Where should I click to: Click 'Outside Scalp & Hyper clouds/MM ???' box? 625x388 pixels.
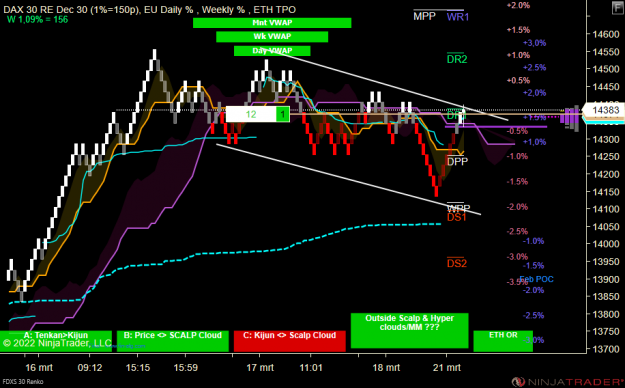[409, 331]
